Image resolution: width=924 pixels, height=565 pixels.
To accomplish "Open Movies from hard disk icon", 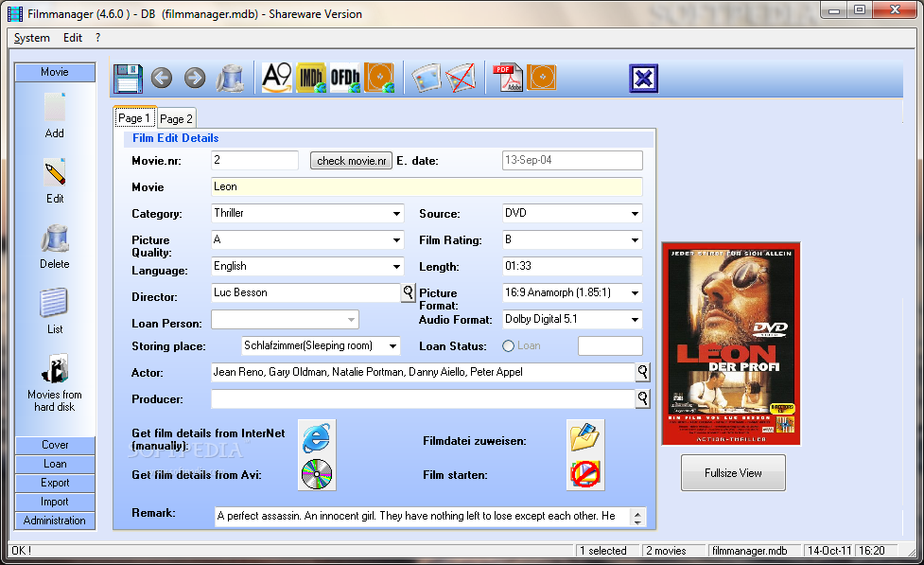I will (55, 368).
